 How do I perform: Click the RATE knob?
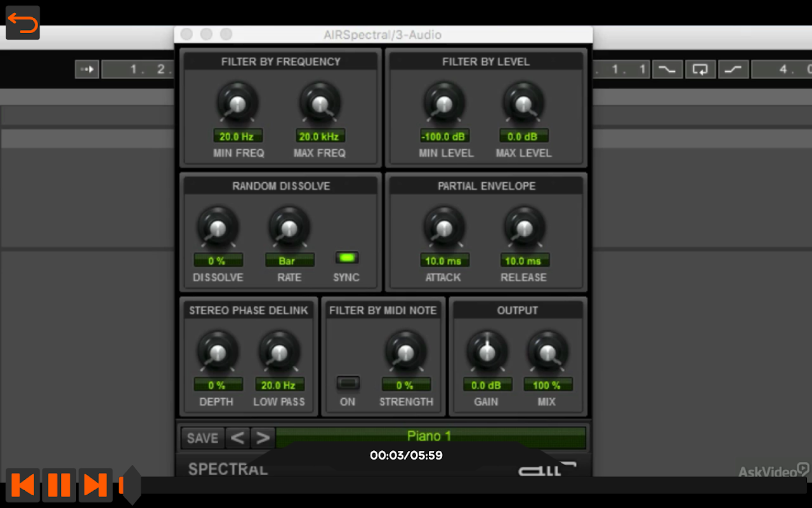[x=289, y=227]
